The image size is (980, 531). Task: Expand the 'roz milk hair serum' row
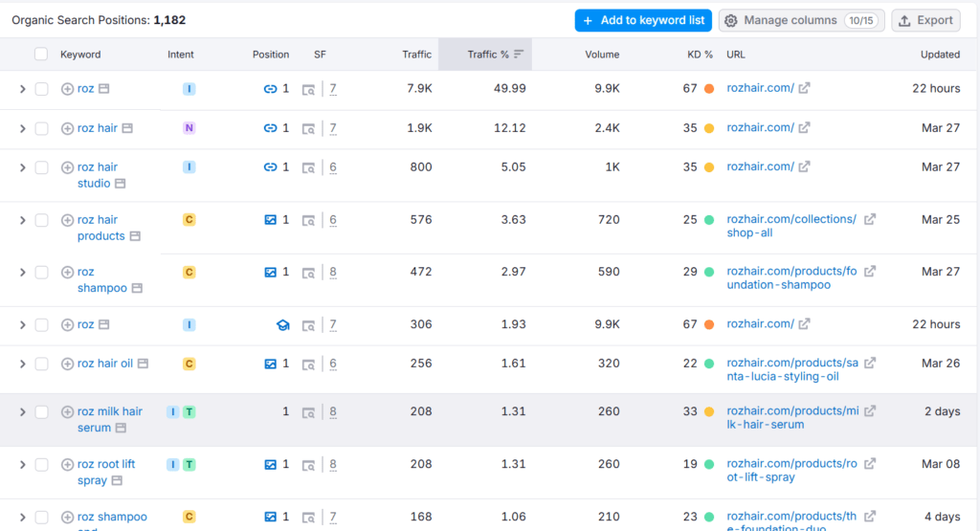(23, 411)
